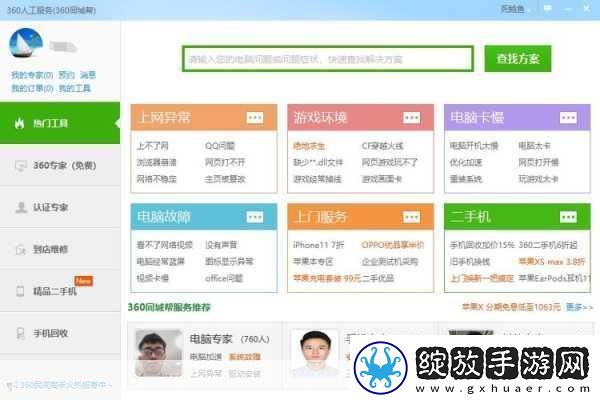Image resolution: width=600 pixels, height=400 pixels.
Task: Select 图标显示异常 entry
Action: click(229, 261)
